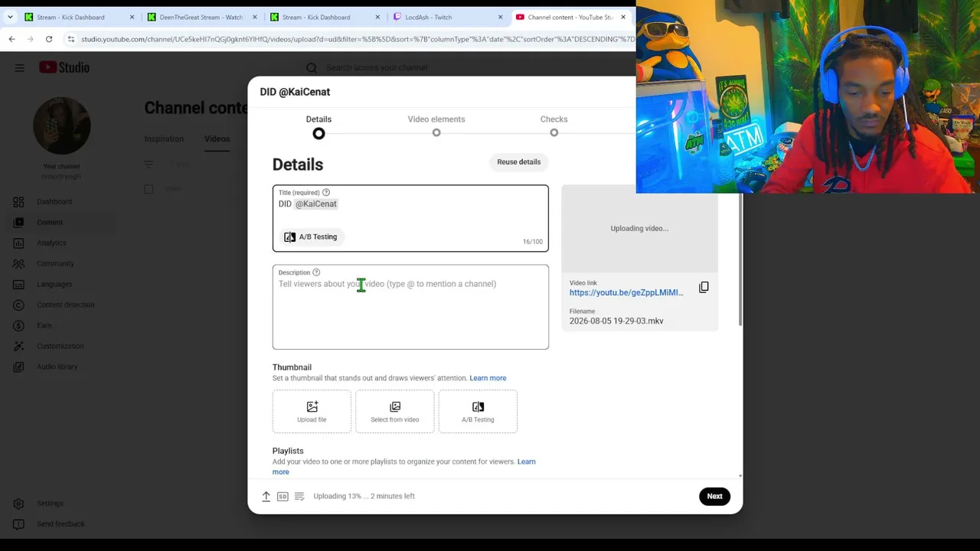Open the YouTube Studio hamburger menu
This screenshot has width=980, height=551.
(19, 67)
